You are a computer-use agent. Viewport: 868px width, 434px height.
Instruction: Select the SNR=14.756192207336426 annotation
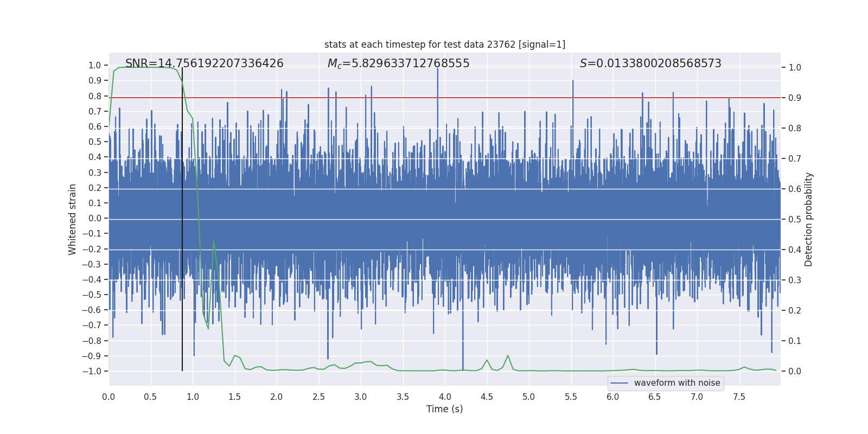coord(205,63)
